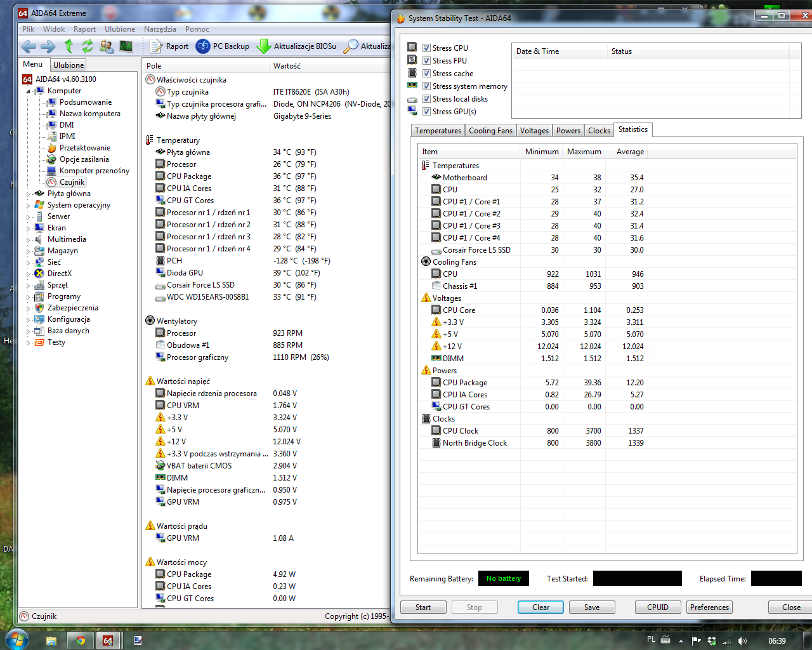This screenshot has width=812, height=650.
Task: Click the Motherboard row icon in Statistics
Action: point(436,178)
